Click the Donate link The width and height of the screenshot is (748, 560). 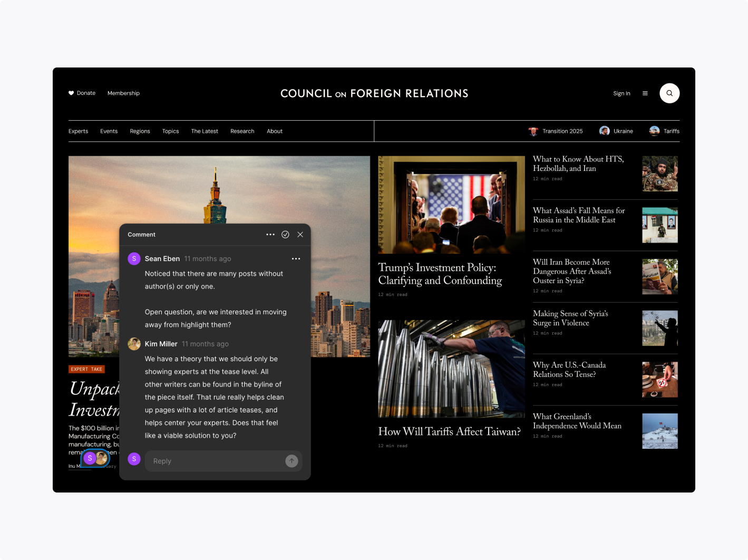point(86,93)
